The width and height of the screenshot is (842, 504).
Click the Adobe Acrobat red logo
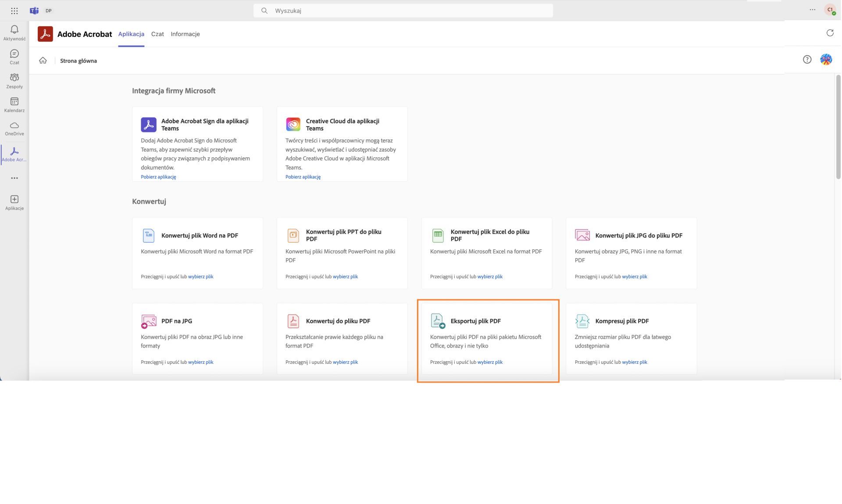click(45, 34)
